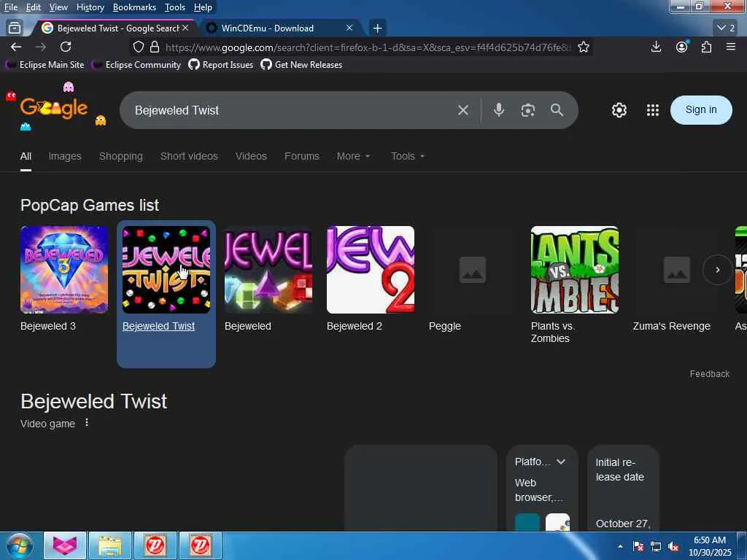Open the Bejeweled Twist link
Screen dimensions: 747x560
coord(158,326)
